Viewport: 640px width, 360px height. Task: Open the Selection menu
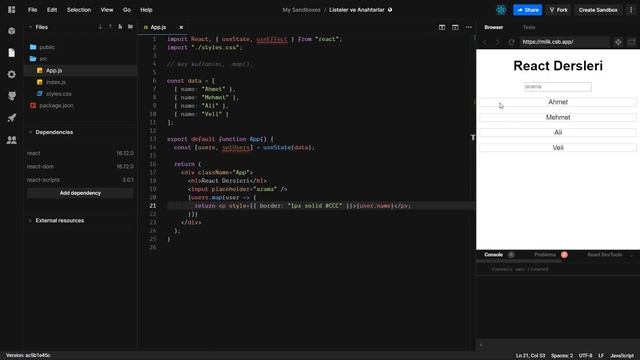click(x=79, y=10)
